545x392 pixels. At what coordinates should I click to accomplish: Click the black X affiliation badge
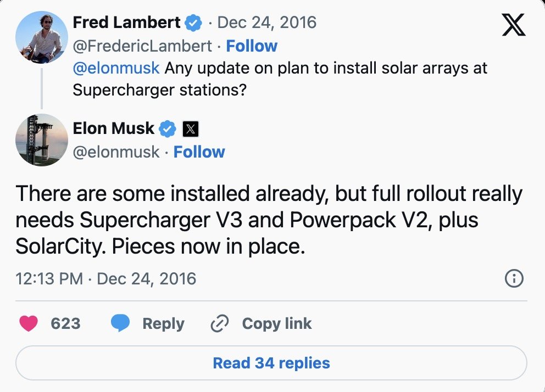190,129
